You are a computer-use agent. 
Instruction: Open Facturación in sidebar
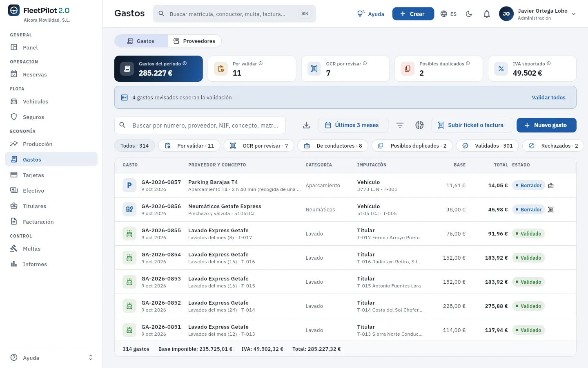tap(51, 222)
